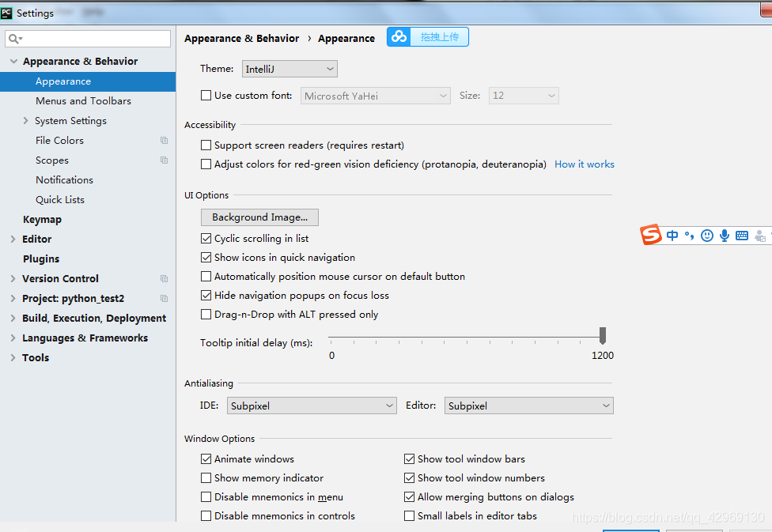Enable Small labels in editor tabs
This screenshot has height=532, width=772.
(409, 515)
